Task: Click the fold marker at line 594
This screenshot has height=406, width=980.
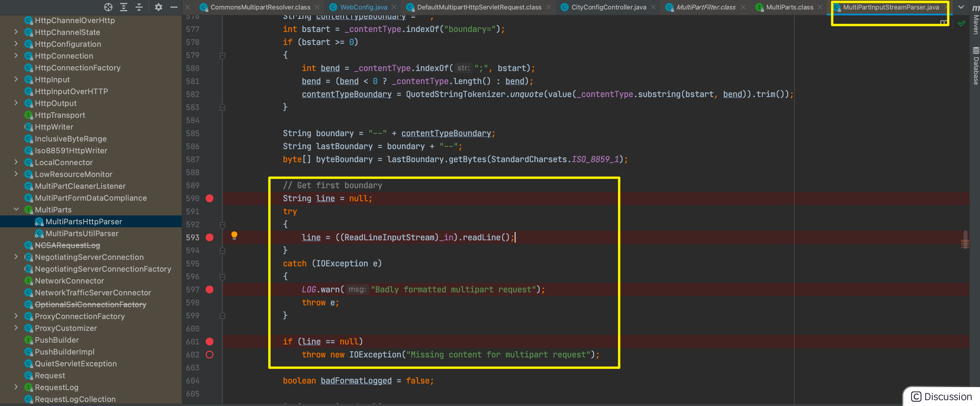Action: point(223,250)
